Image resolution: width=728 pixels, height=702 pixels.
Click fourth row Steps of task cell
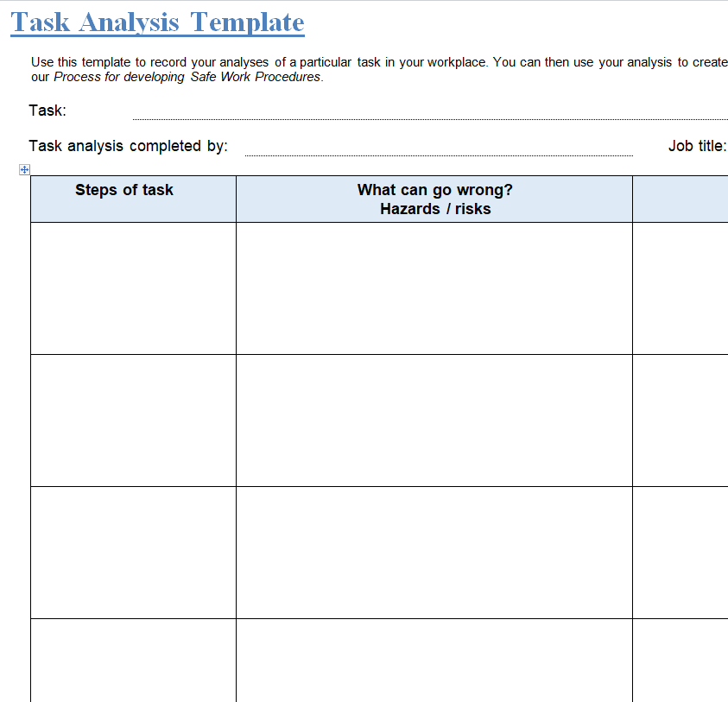tap(133, 661)
